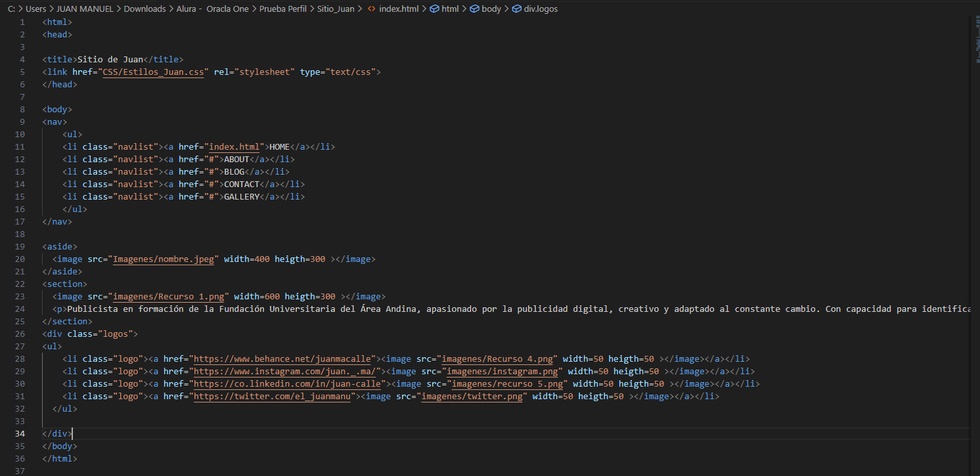Image resolution: width=980 pixels, height=476 pixels.
Task: Follow the index.html href link on line 11
Action: pyautogui.click(x=234, y=146)
